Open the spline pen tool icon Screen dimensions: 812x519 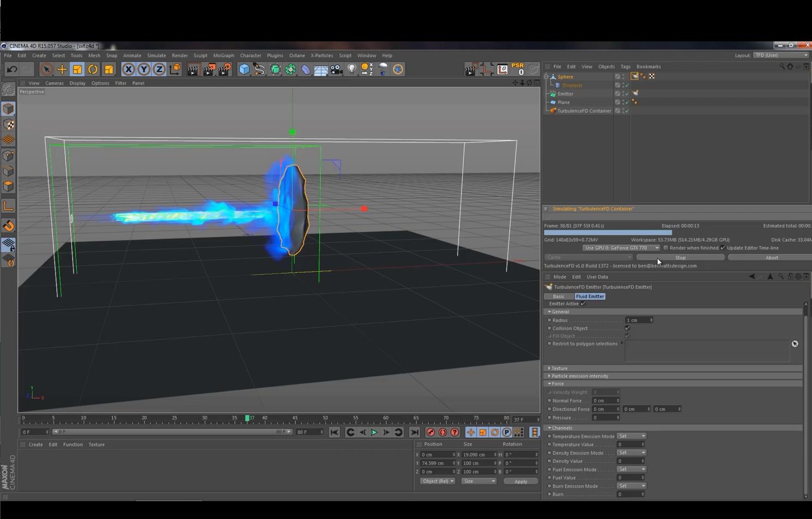[259, 69]
